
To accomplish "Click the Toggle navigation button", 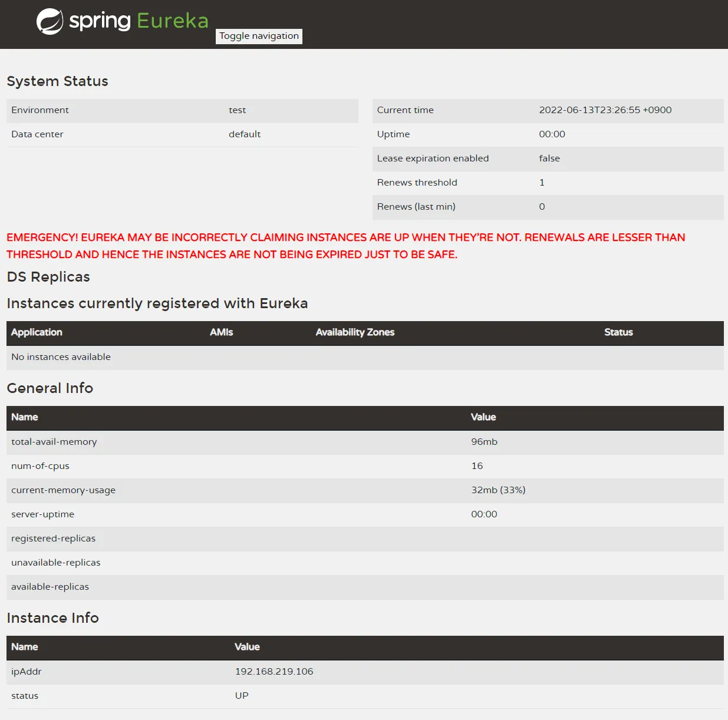I will (259, 36).
